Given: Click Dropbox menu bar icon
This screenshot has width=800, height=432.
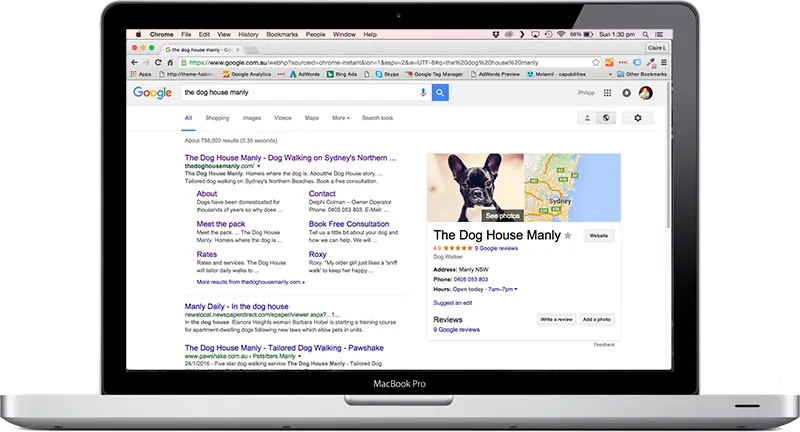Looking at the screenshot, I should 495,34.
